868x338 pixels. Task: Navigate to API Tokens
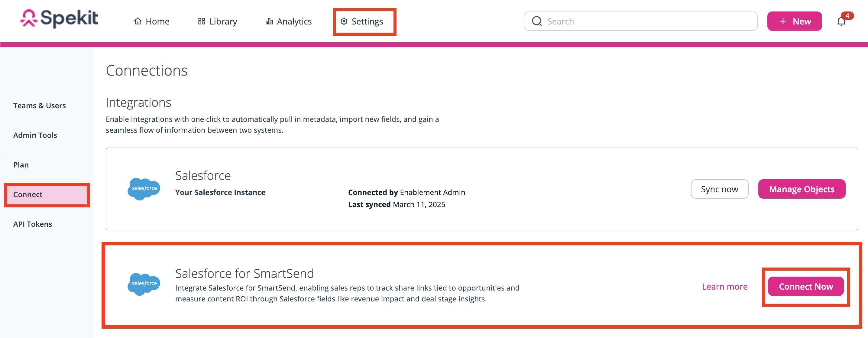33,224
